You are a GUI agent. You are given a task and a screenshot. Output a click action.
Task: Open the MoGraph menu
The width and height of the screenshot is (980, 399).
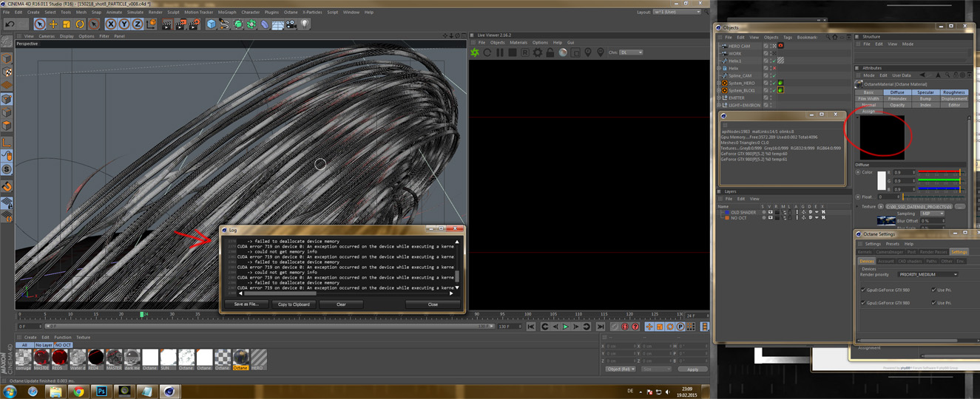coord(227,13)
